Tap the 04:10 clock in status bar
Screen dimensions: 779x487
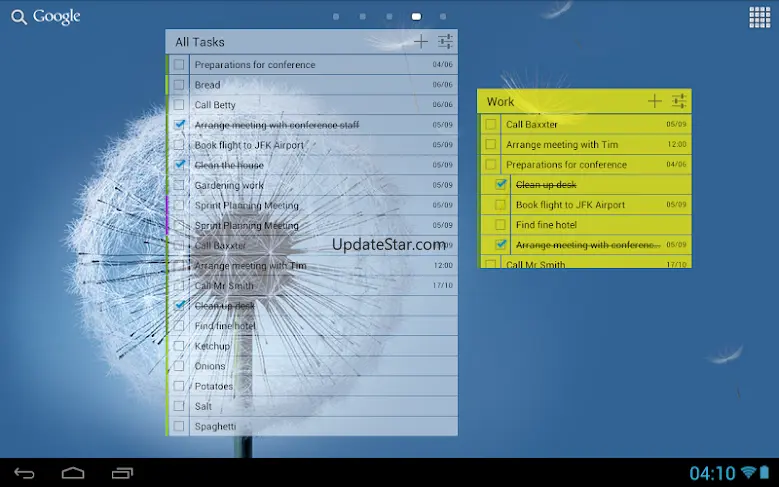[x=712, y=473]
